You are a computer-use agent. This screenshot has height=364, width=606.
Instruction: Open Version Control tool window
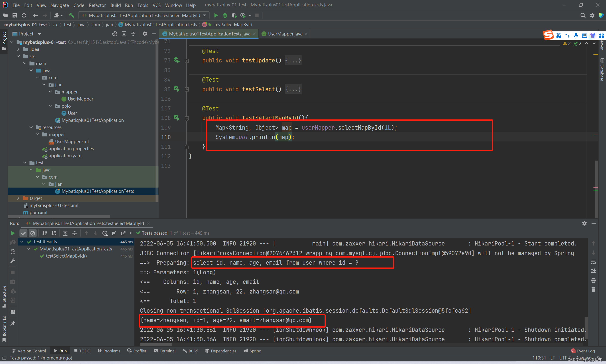(x=29, y=351)
